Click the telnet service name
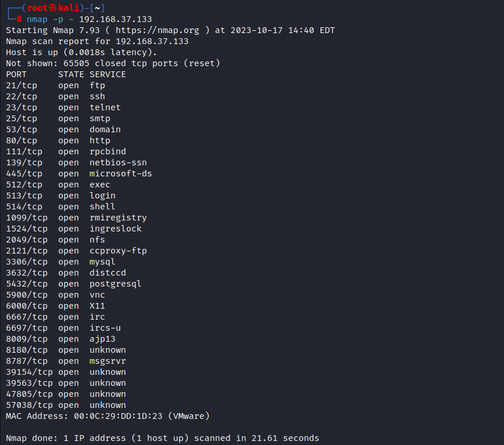 105,107
